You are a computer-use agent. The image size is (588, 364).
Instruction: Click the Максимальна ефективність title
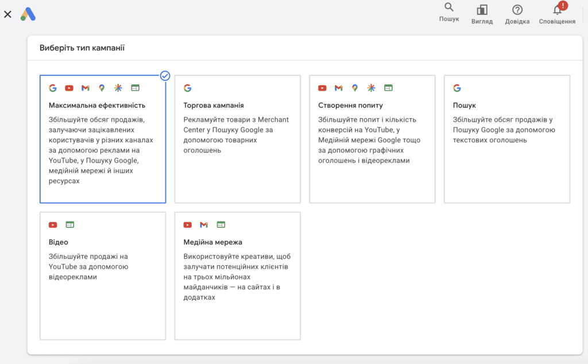click(x=96, y=105)
